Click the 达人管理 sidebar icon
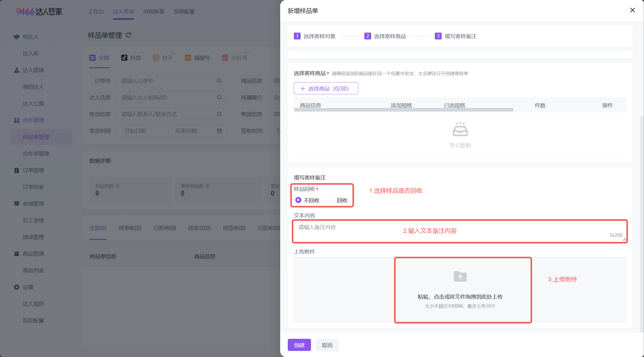 (17, 70)
